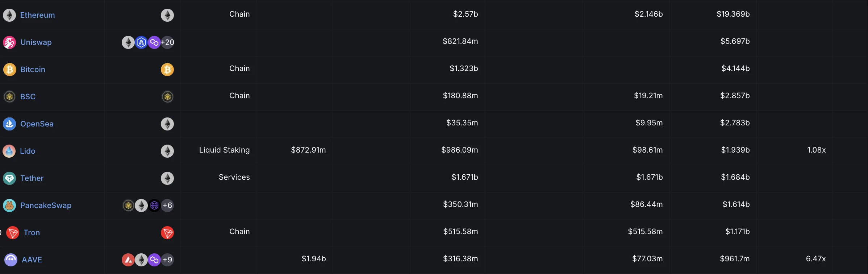Screen dimensions: 868x274
Task: Click the OpenSea ship logo
Action: (x=9, y=124)
